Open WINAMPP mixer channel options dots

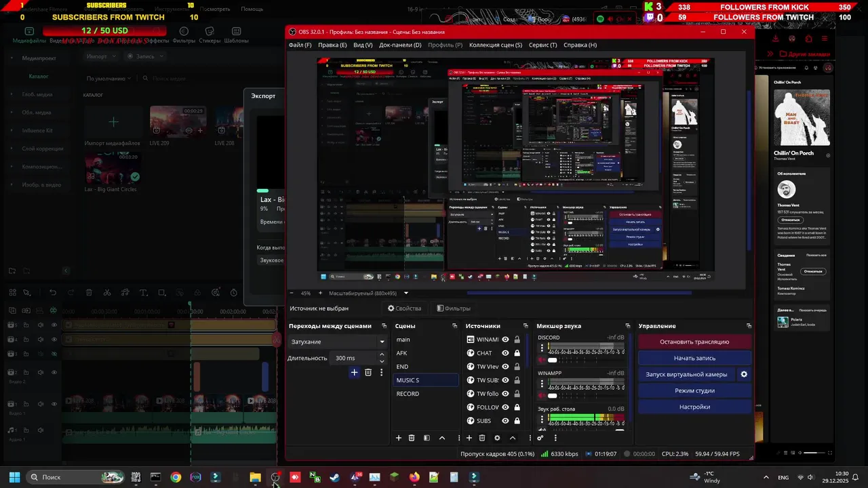542,383
